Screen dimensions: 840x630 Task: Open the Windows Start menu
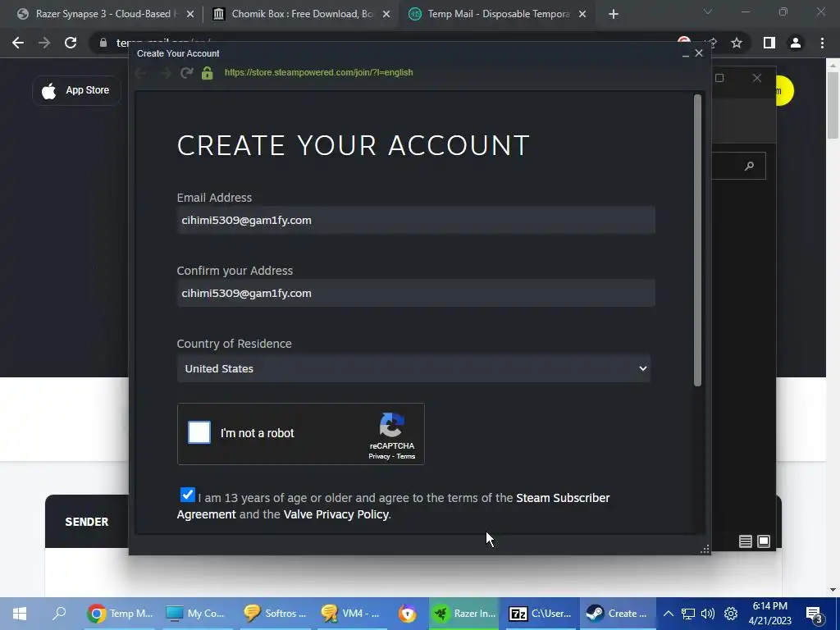(20, 614)
